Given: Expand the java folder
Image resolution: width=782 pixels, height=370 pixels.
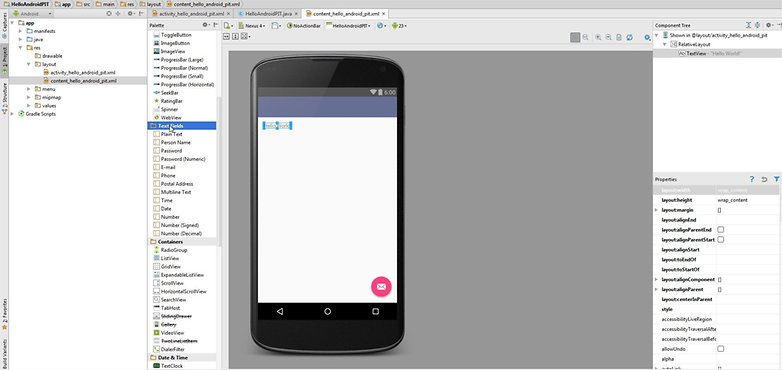Looking at the screenshot, I should tap(20, 39).
